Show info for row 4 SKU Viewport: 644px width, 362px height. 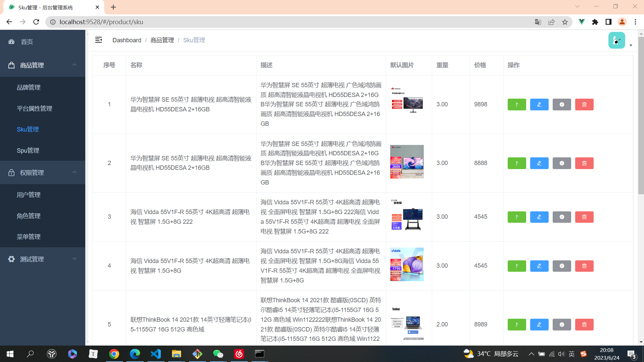pyautogui.click(x=562, y=266)
